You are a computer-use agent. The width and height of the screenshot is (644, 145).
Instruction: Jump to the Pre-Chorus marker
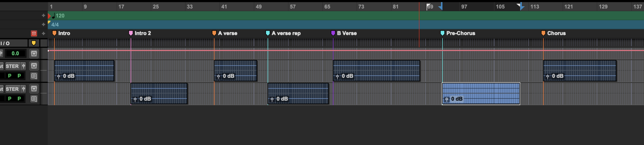coord(442,33)
